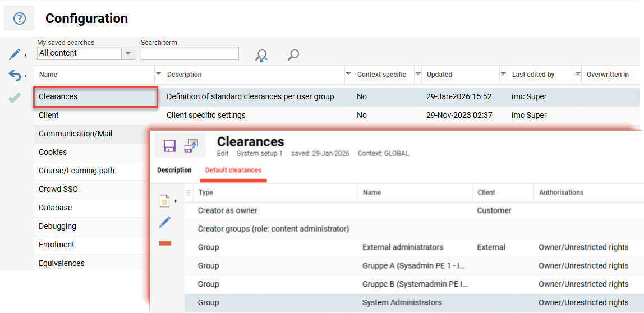The image size is (644, 313).
Task: Open the Context specific column filter arrow
Action: (418, 75)
